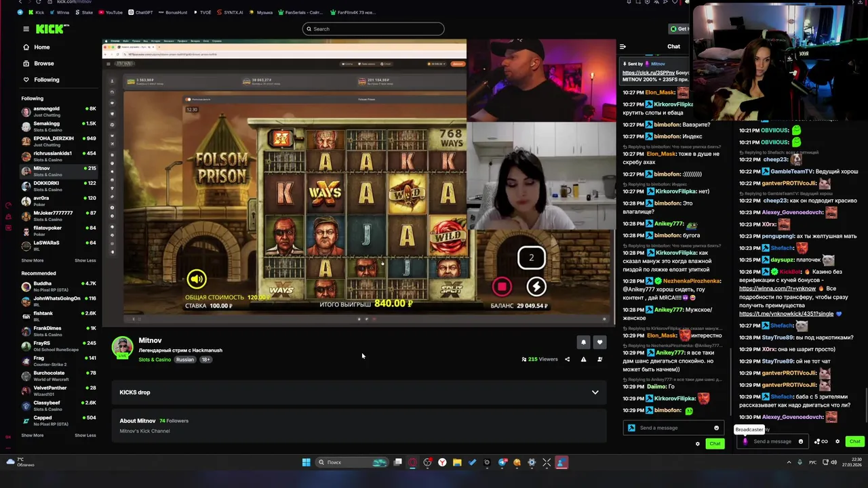The height and width of the screenshot is (488, 868).
Task: Switch РУС keyboard language indicator
Action: pos(812,462)
